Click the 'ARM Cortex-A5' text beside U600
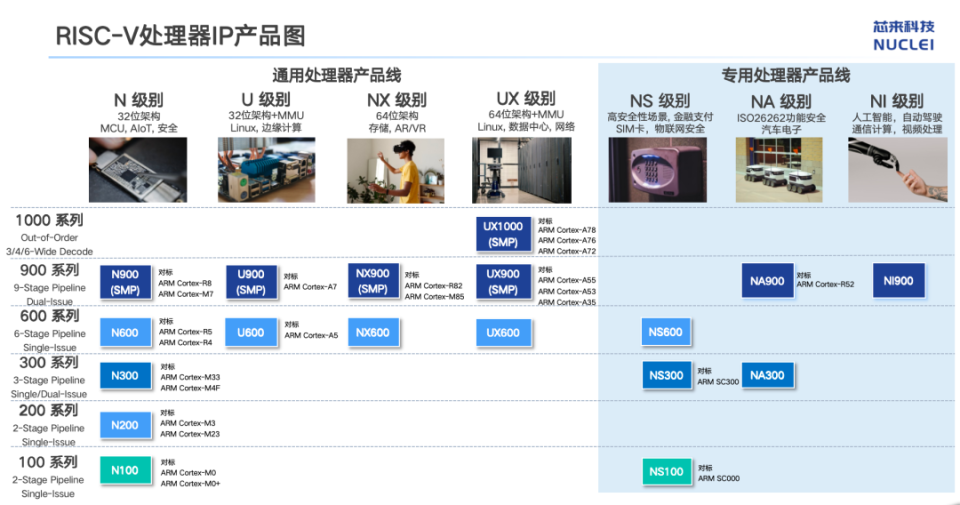The image size is (960, 505). pyautogui.click(x=311, y=335)
